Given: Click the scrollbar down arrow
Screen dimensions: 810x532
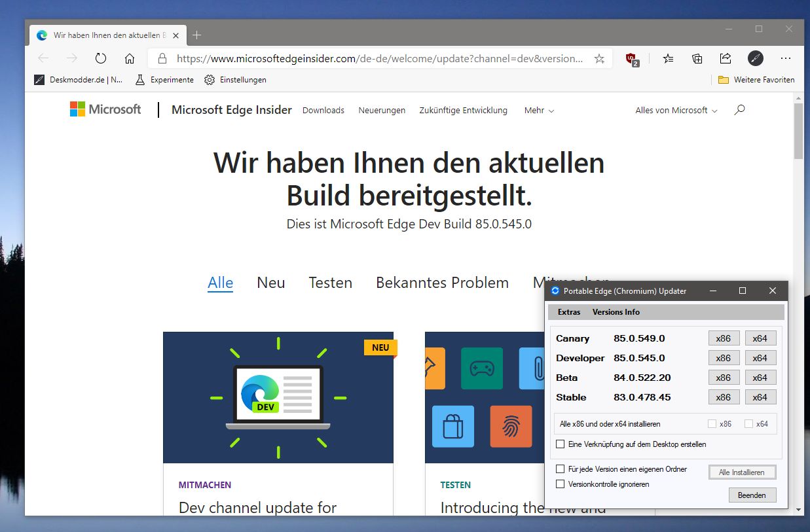Looking at the screenshot, I should [x=798, y=509].
